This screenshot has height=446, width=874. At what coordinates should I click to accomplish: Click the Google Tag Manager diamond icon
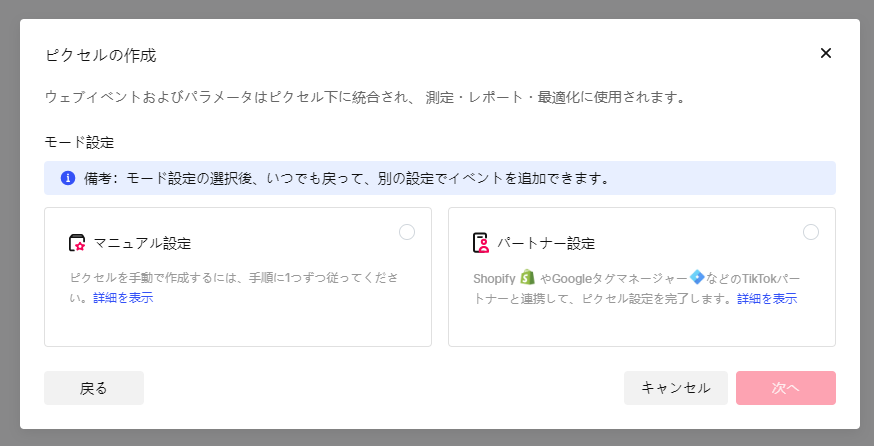(x=697, y=276)
